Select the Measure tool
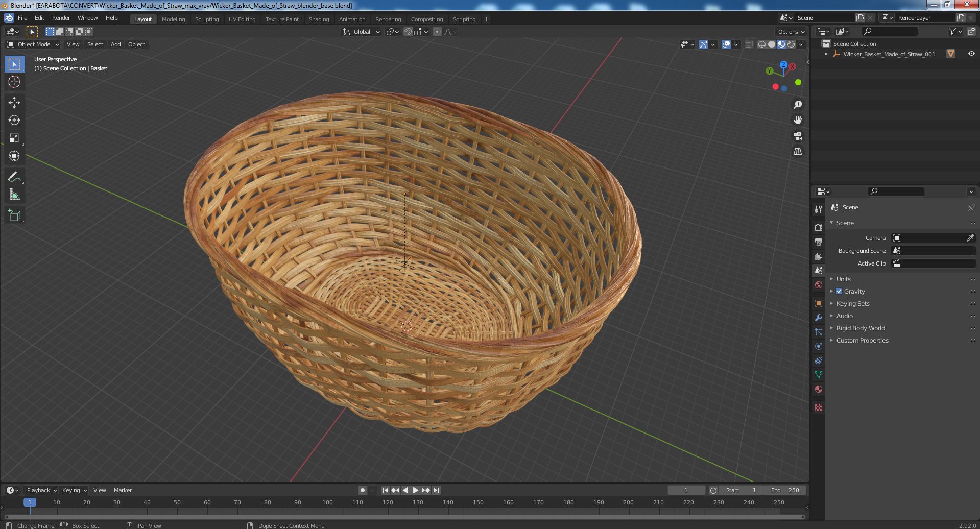Image resolution: width=980 pixels, height=529 pixels. coord(14,195)
